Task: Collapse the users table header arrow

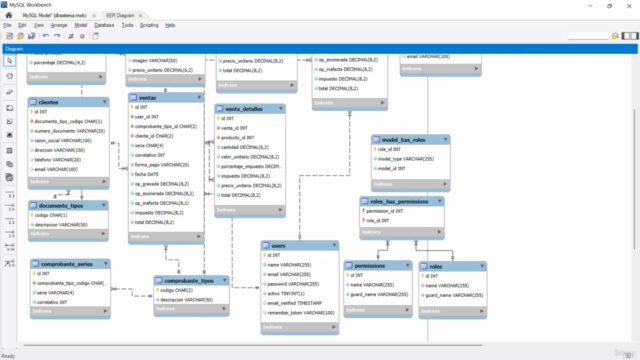Action: (x=334, y=245)
